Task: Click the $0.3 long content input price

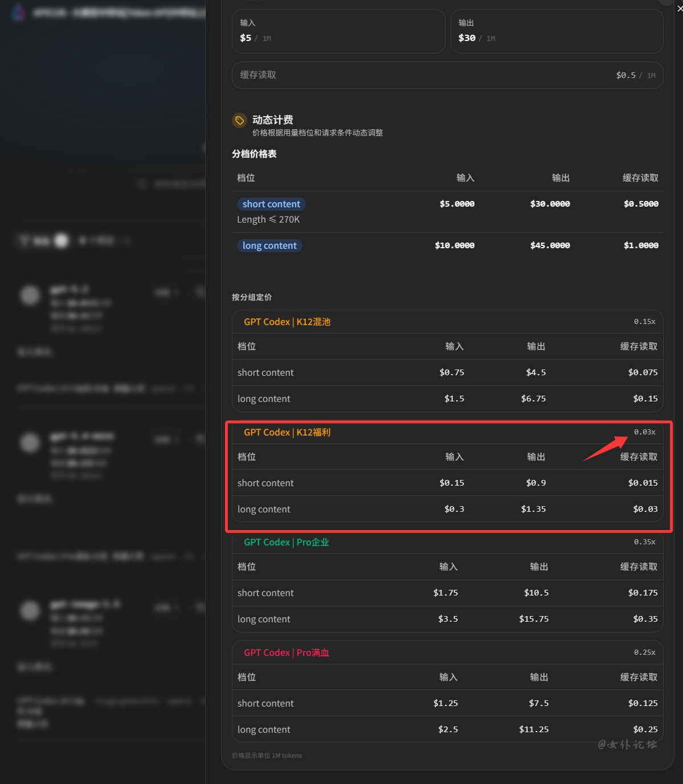Action: [454, 509]
